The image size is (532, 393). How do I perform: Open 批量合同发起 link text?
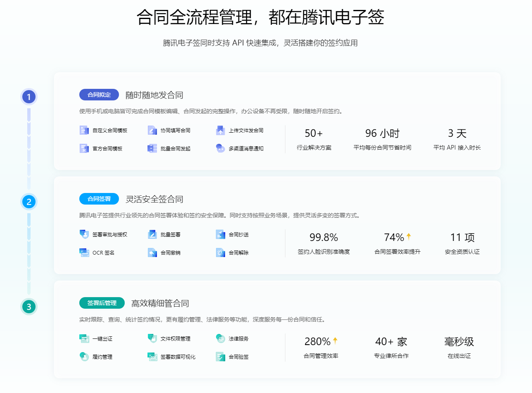pyautogui.click(x=176, y=148)
